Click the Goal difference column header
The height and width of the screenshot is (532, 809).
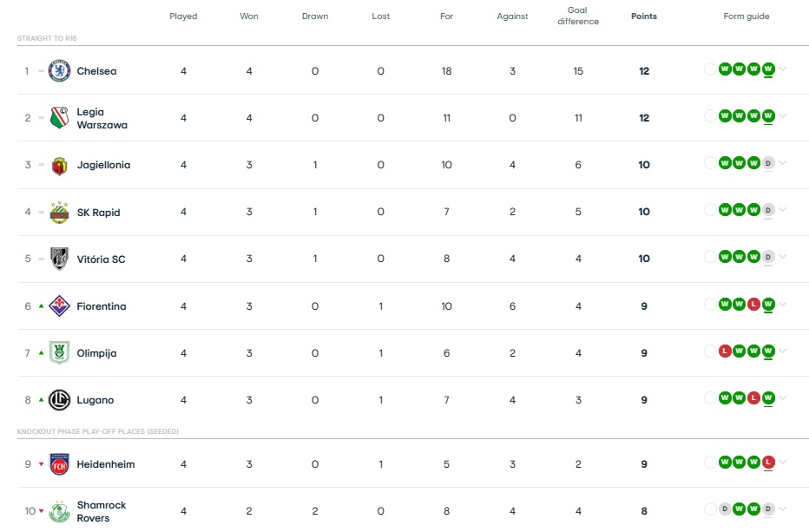tap(578, 16)
